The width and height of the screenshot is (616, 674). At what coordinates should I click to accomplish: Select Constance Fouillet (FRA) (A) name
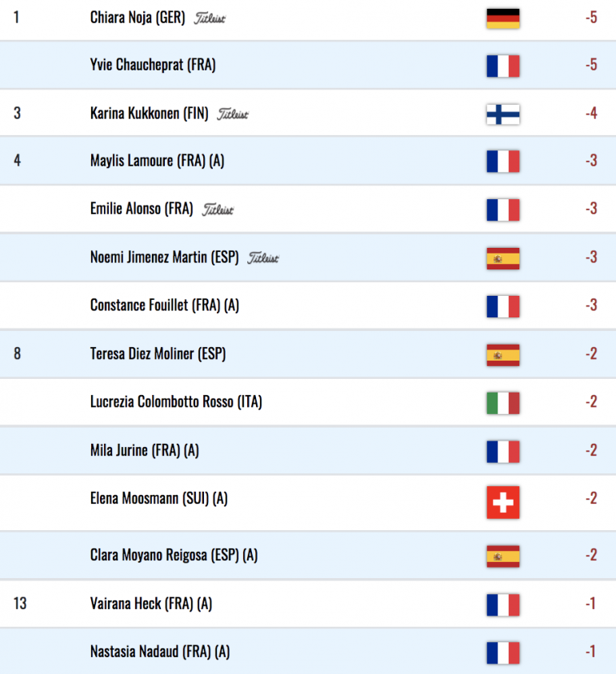pos(165,305)
